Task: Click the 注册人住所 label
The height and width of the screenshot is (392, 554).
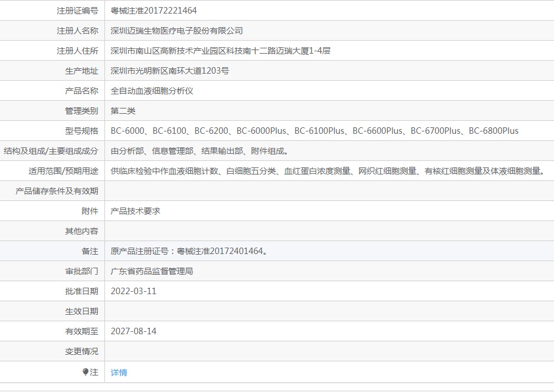Action: tap(77, 51)
